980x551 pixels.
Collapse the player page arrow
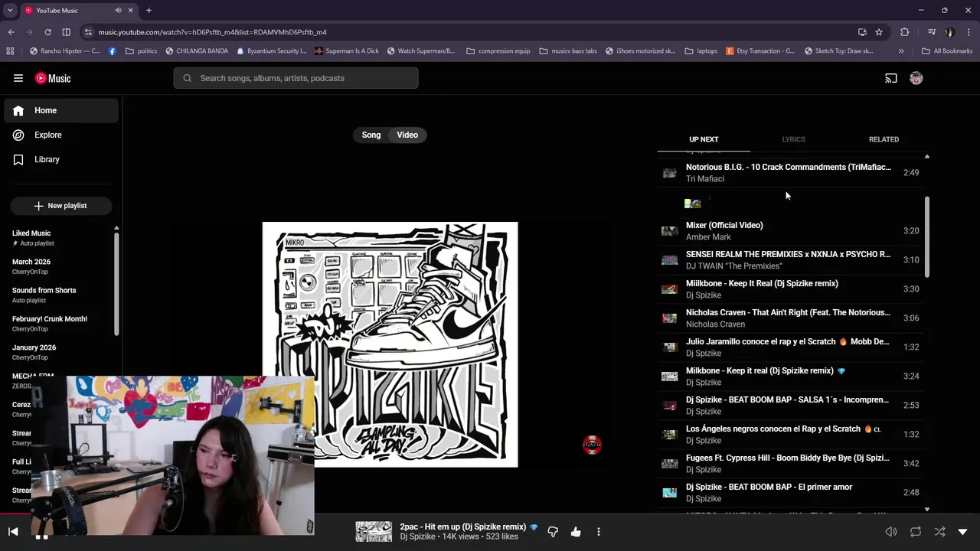[963, 532]
